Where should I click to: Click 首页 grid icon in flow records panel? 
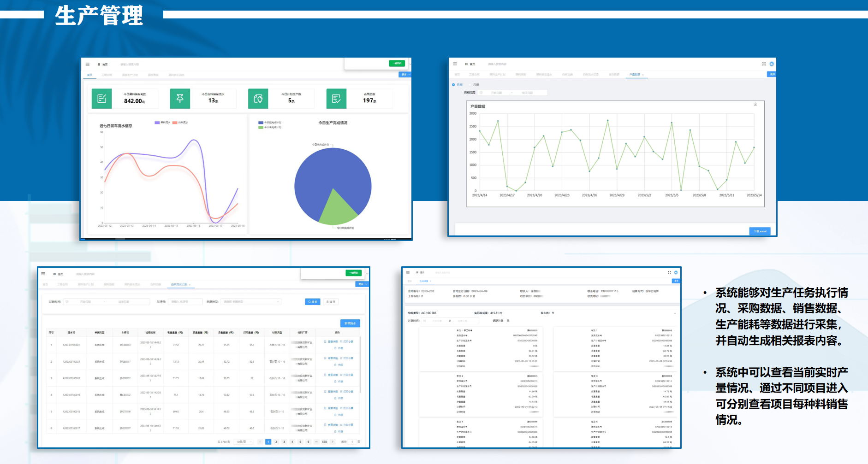click(x=54, y=274)
